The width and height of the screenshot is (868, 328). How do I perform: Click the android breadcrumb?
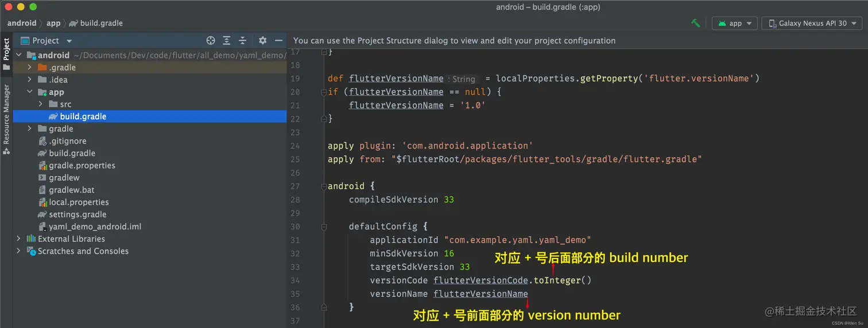pyautogui.click(x=22, y=24)
